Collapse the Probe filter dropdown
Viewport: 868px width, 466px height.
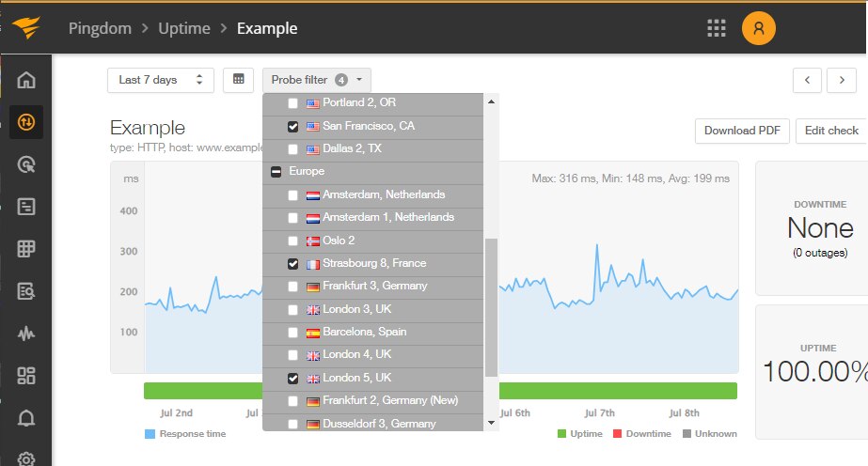point(317,80)
